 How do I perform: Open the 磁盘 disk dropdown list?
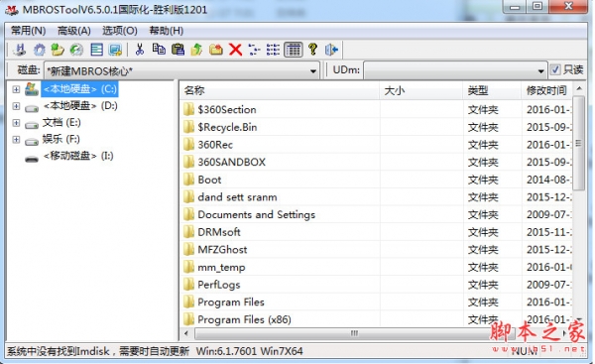coord(313,71)
